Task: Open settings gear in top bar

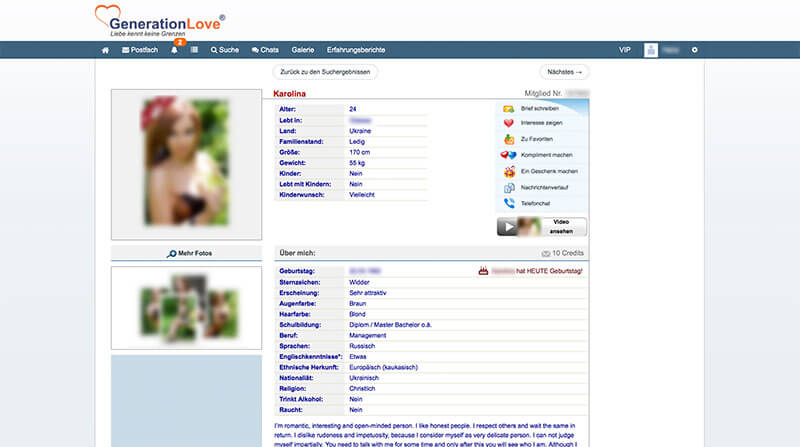Action: (695, 49)
